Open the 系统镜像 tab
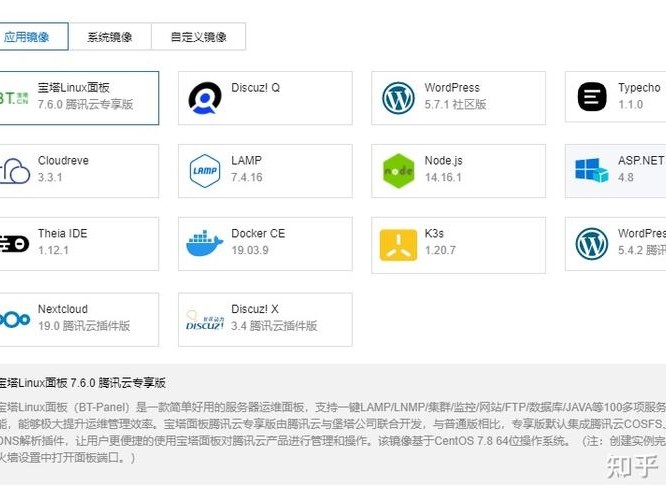This screenshot has width=666, height=500. (x=110, y=37)
